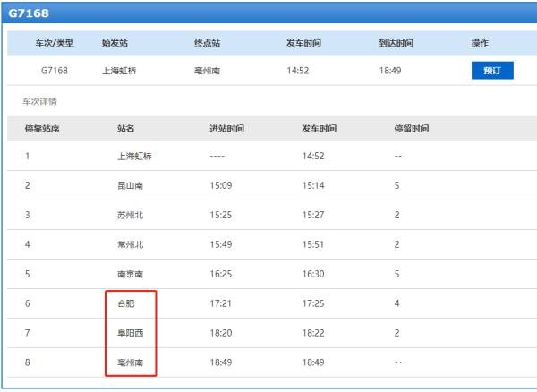The width and height of the screenshot is (537, 392).
Task: Select the G7168 train number in summary row
Action: coord(55,71)
